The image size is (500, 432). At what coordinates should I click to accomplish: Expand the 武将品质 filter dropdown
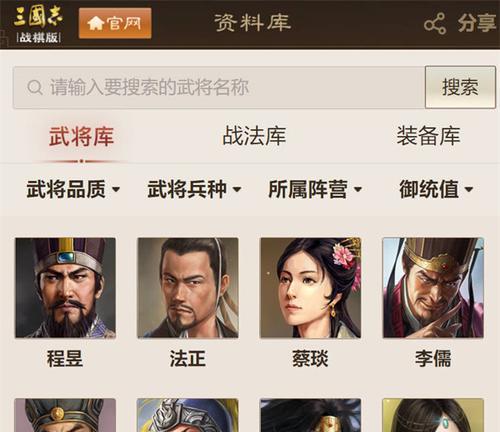pyautogui.click(x=73, y=189)
